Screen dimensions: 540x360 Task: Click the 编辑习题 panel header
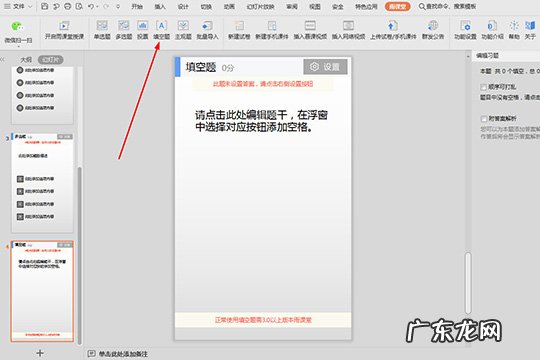[x=487, y=55]
